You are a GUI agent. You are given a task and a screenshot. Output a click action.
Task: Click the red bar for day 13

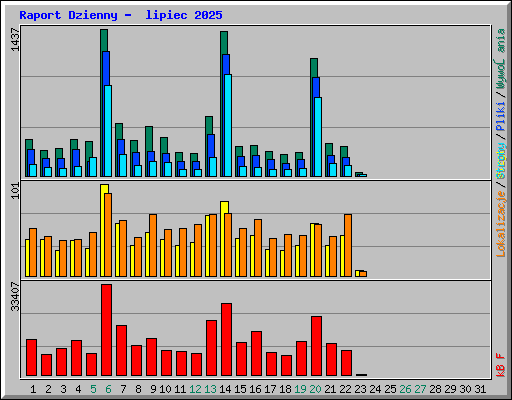click(x=211, y=348)
